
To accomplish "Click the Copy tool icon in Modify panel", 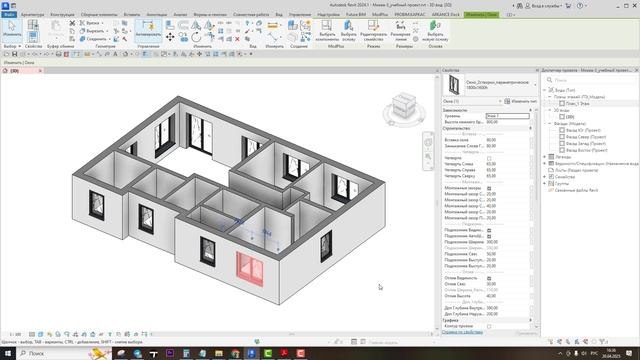I will pos(184,38).
